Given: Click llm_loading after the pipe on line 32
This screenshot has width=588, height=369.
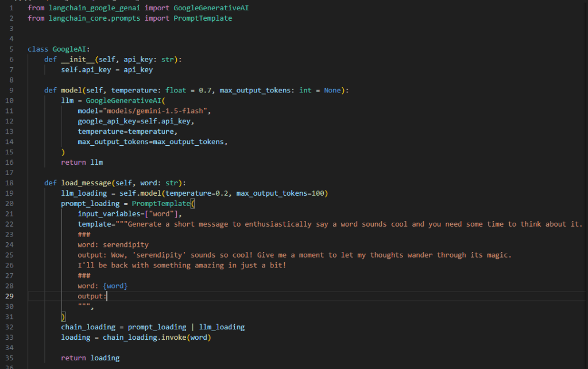Looking at the screenshot, I should 222,327.
